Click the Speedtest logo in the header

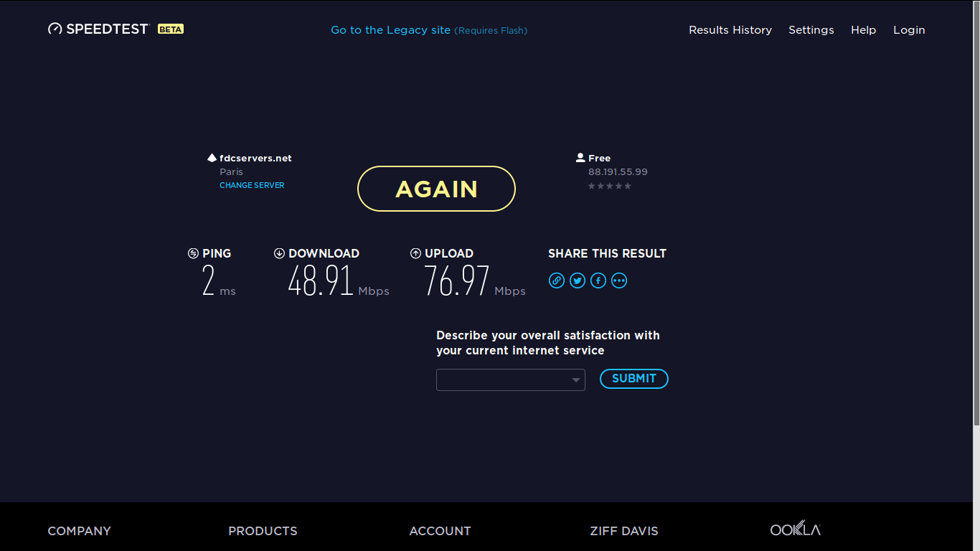pos(98,29)
